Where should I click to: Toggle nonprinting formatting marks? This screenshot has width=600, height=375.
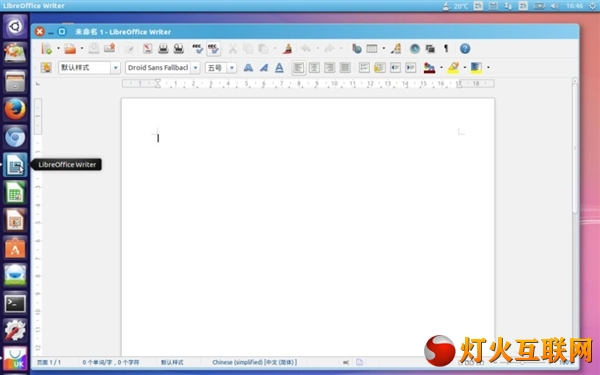pyautogui.click(x=446, y=49)
